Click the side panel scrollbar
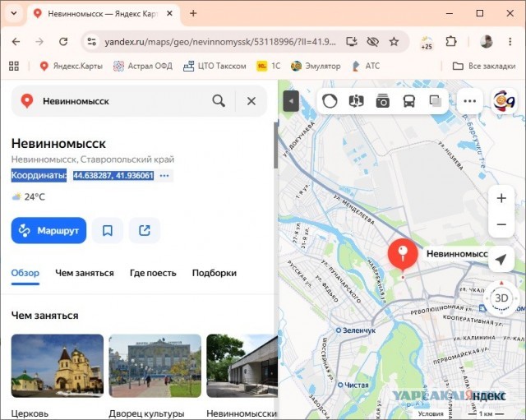Image resolution: width=526 pixels, height=420 pixels. (276, 146)
